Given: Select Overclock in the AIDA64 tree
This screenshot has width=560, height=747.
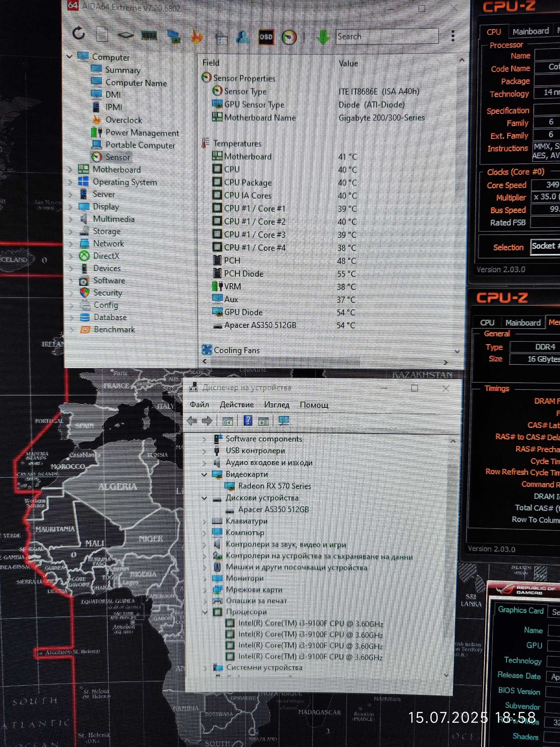Looking at the screenshot, I should (124, 120).
